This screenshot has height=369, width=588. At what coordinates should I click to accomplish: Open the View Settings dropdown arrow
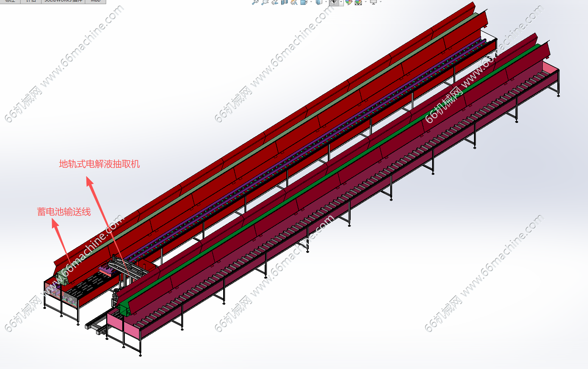pyautogui.click(x=381, y=2)
